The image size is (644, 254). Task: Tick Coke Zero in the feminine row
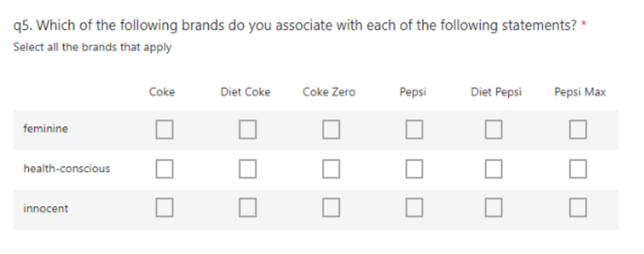tap(331, 129)
